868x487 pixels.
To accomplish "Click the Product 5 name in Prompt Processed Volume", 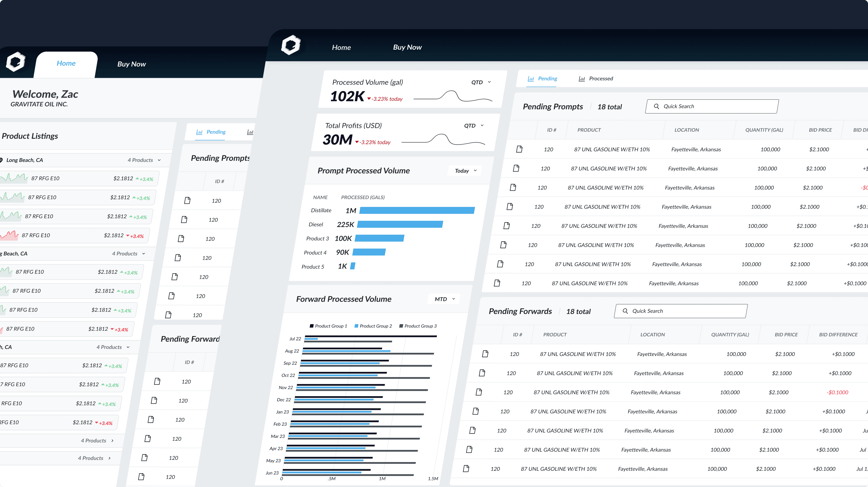I will pyautogui.click(x=313, y=267).
